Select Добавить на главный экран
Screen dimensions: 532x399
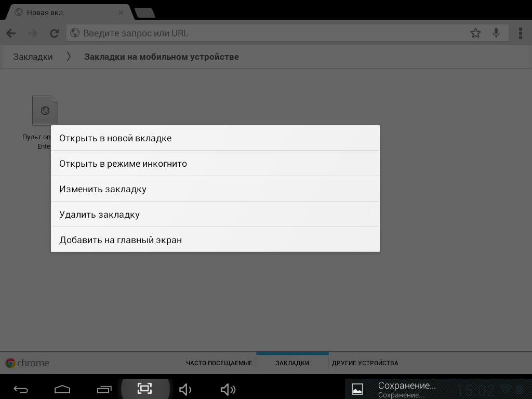(215, 240)
